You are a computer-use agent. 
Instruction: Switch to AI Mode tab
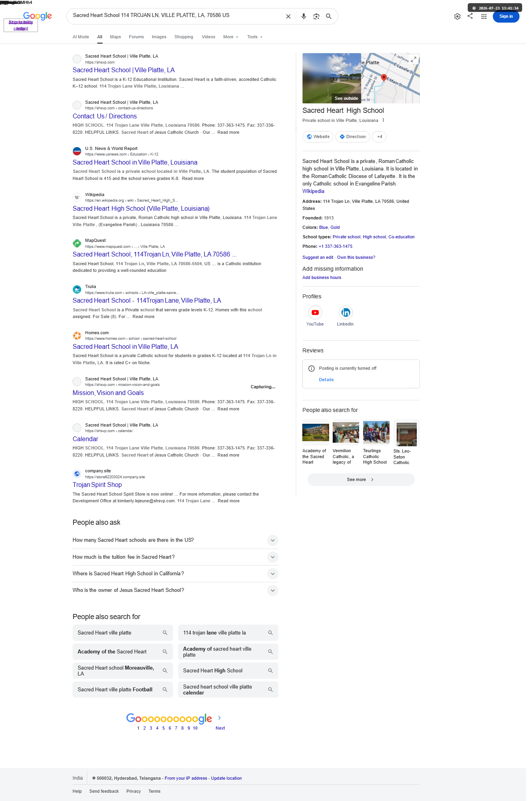81,37
